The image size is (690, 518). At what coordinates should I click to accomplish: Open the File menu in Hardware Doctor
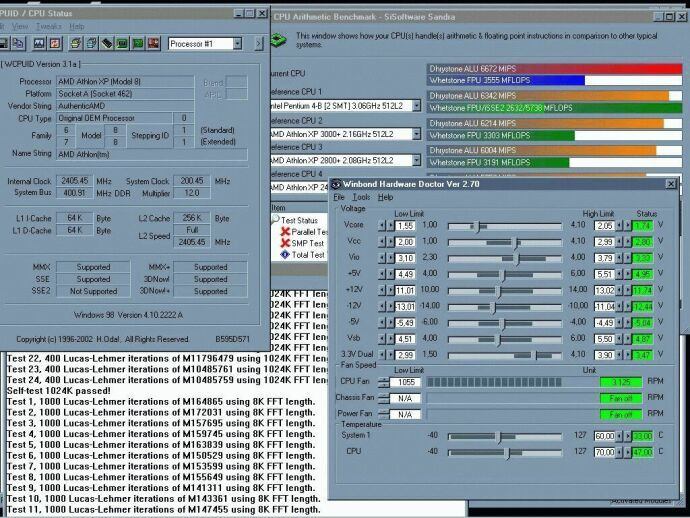pyautogui.click(x=339, y=197)
